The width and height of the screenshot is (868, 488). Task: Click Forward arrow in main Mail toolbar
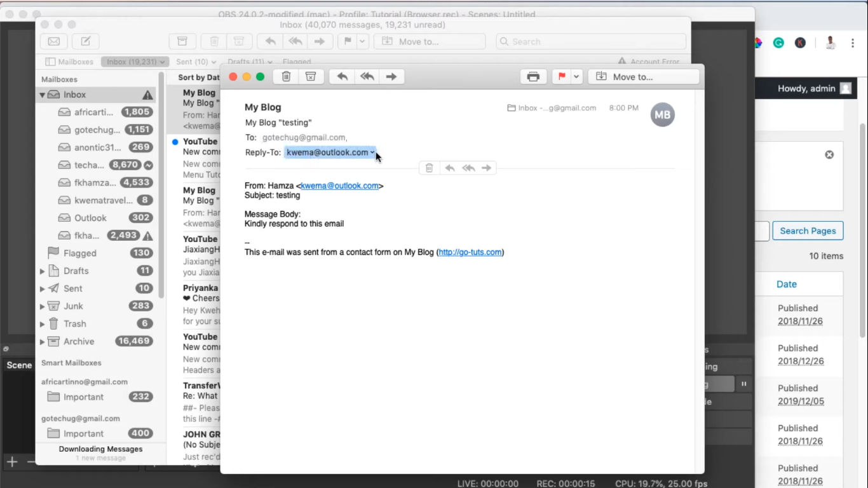320,41
